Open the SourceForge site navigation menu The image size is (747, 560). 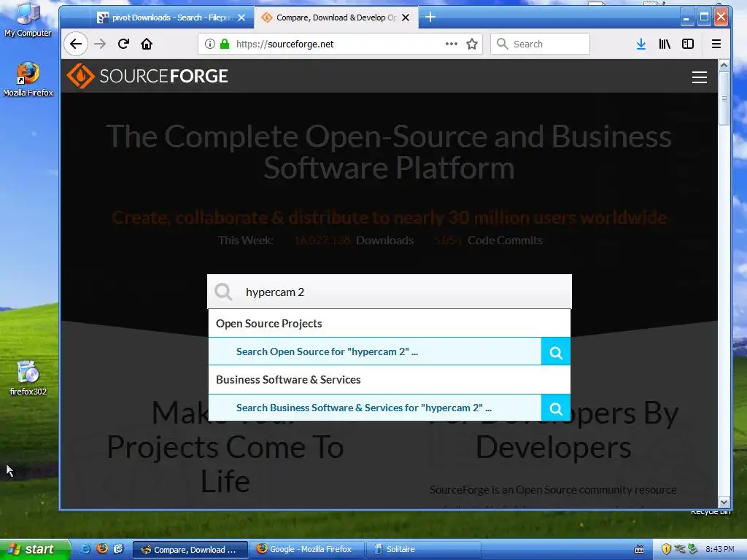pos(700,77)
